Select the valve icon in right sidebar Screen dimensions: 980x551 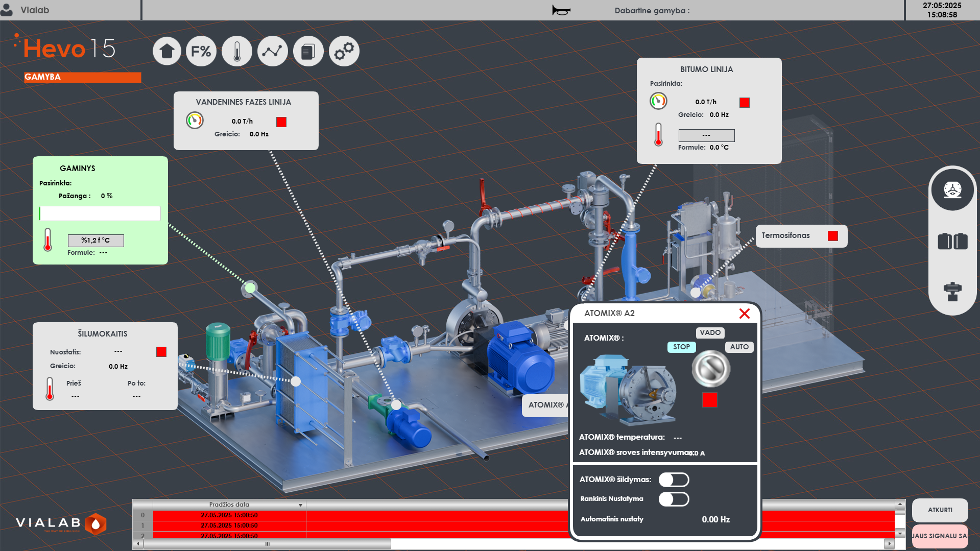tap(952, 292)
